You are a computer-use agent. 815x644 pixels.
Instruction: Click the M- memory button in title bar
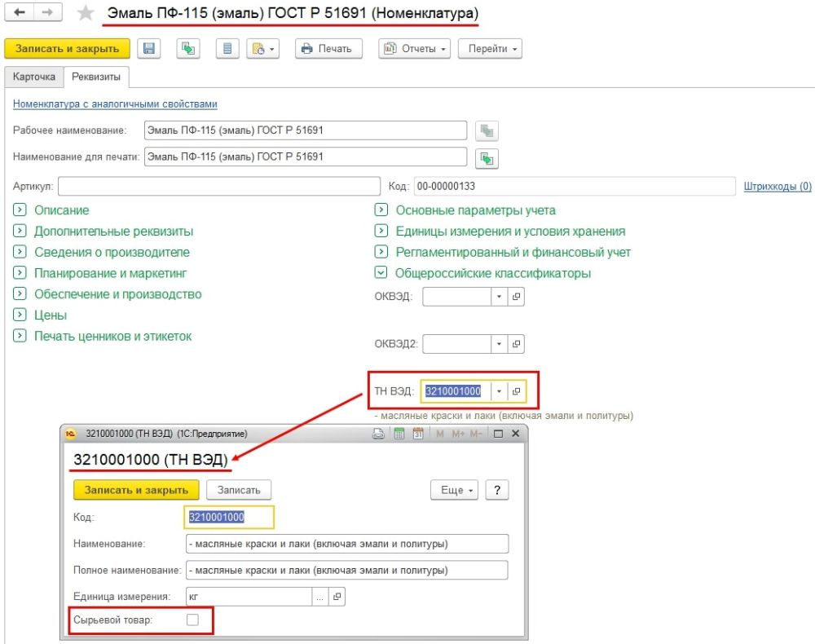[476, 434]
